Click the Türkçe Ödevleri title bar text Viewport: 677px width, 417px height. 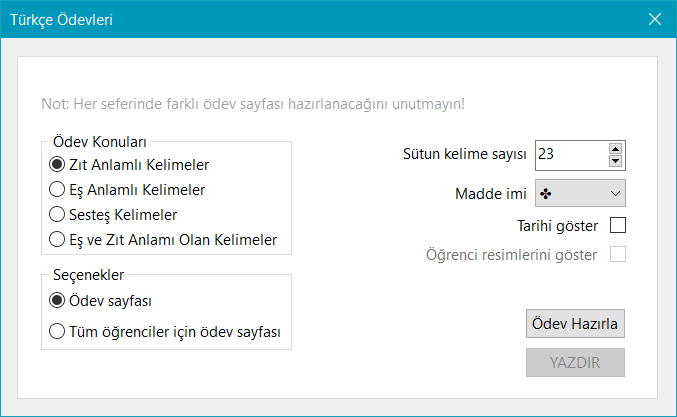pyautogui.click(x=61, y=20)
